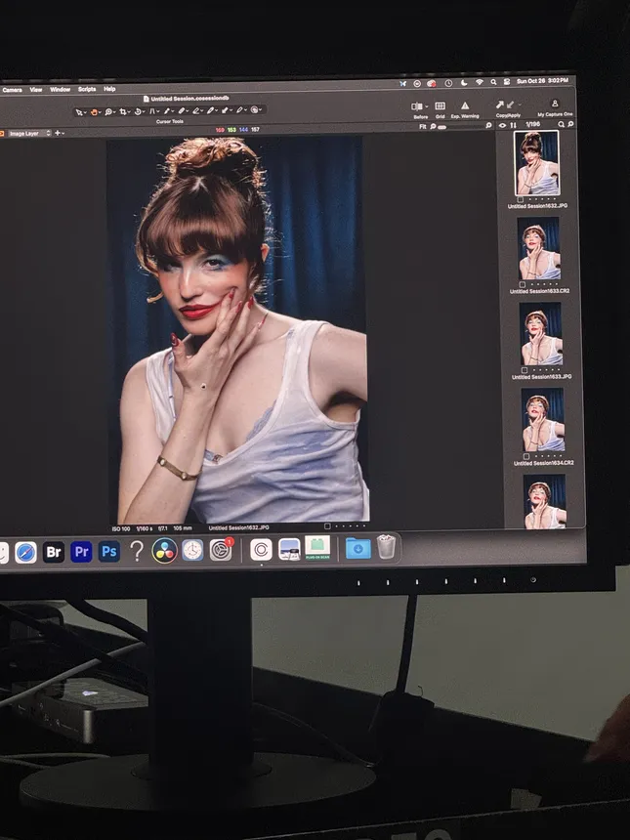Enable the Exposure Warning icon

coord(465,106)
